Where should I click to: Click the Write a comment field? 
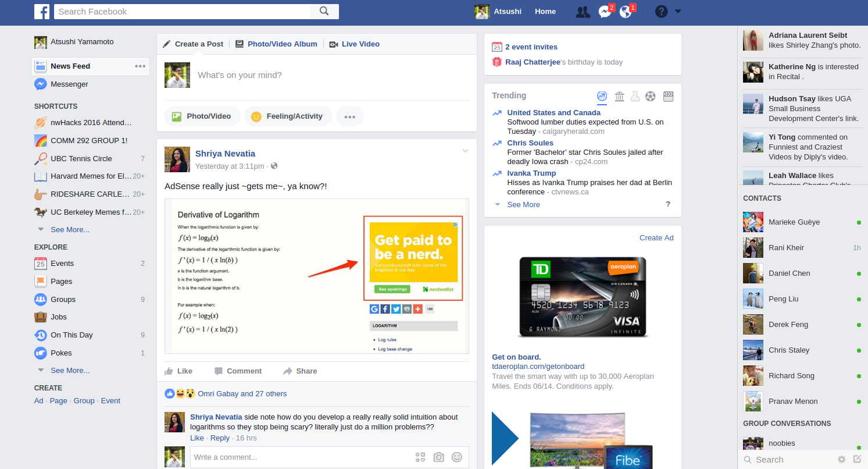(x=302, y=457)
